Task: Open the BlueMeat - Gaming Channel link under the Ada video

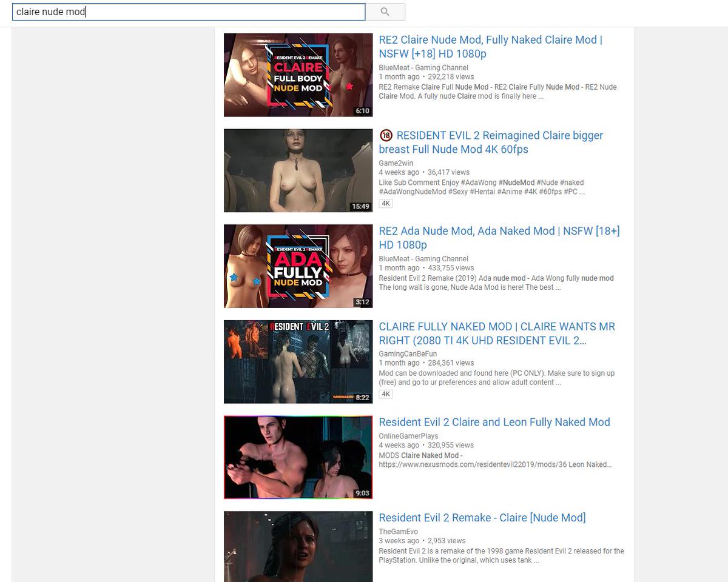Action: point(423,258)
